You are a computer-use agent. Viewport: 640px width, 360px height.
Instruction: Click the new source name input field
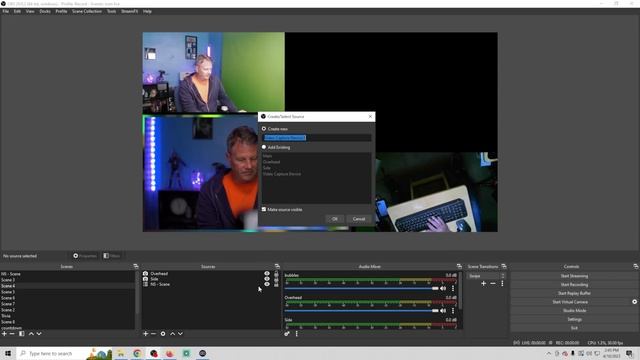tap(317, 138)
